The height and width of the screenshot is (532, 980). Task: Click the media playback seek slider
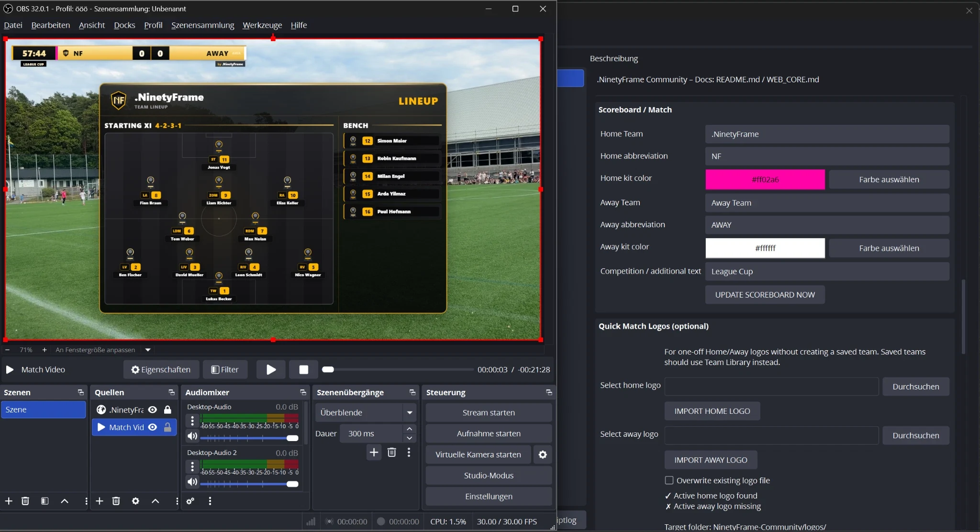point(398,369)
